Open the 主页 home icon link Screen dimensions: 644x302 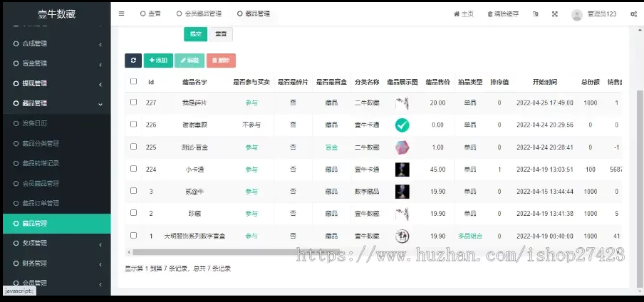pos(457,14)
